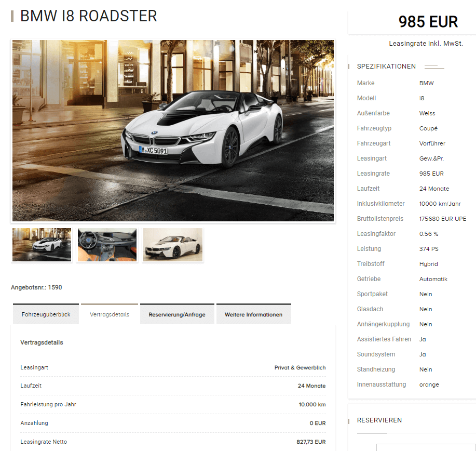Image resolution: width=476 pixels, height=451 pixels.
Task: Click the 'Fahrleistung pro Jahr' label
Action: [x=48, y=404]
